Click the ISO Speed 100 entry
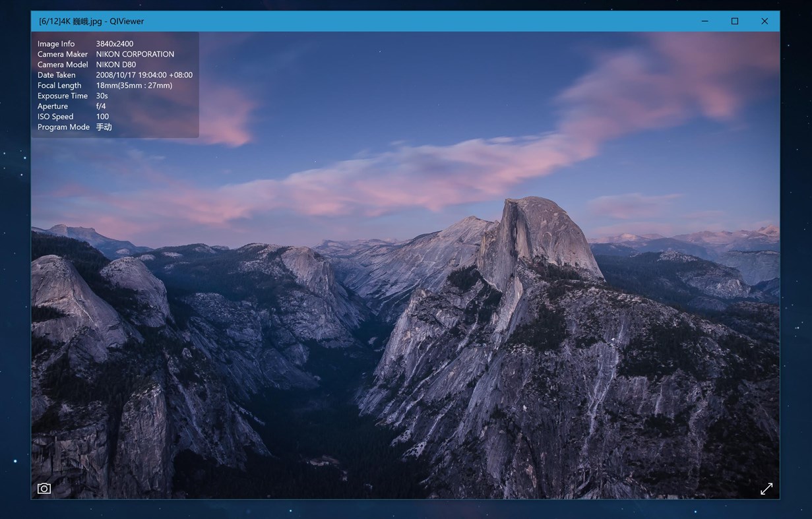 click(x=76, y=116)
